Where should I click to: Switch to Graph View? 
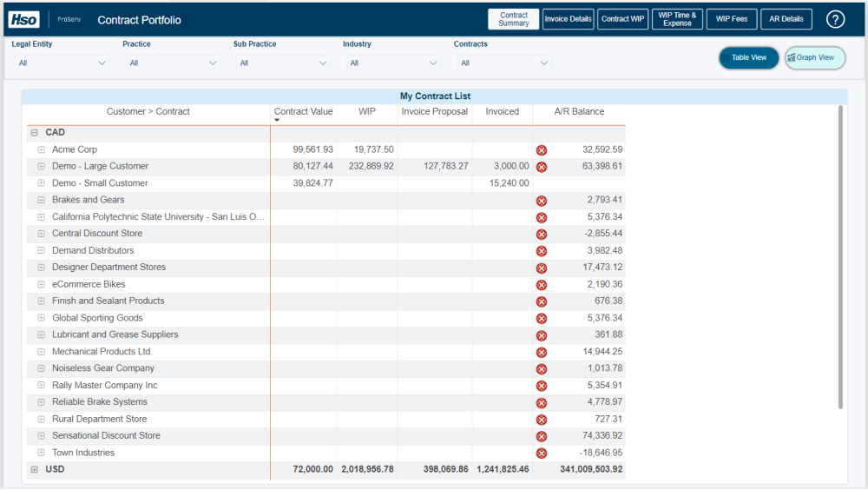815,58
